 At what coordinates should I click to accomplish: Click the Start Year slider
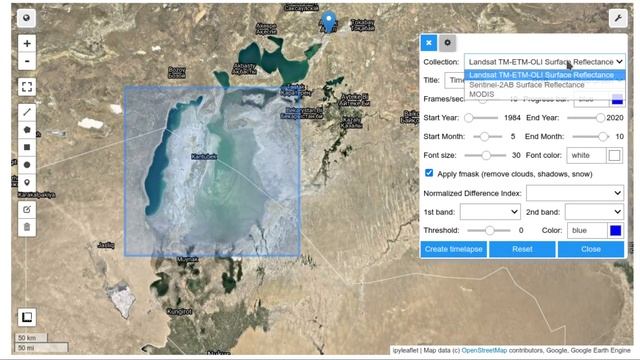[x=482, y=118]
